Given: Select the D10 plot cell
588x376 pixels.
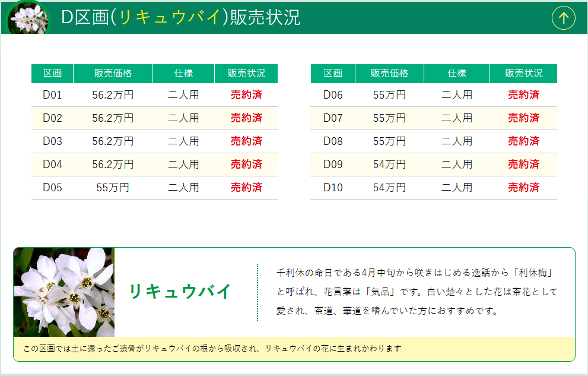Looking at the screenshot, I should (333, 188).
